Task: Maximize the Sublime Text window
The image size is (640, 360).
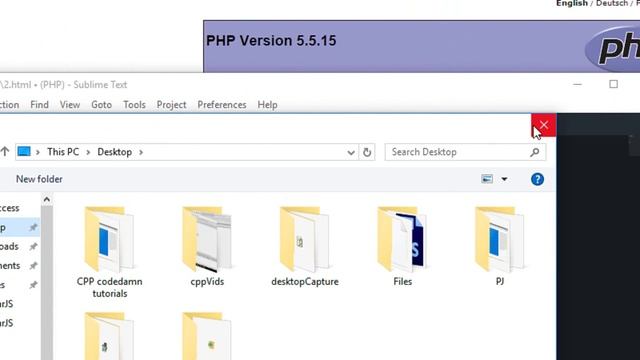Action: (x=613, y=84)
